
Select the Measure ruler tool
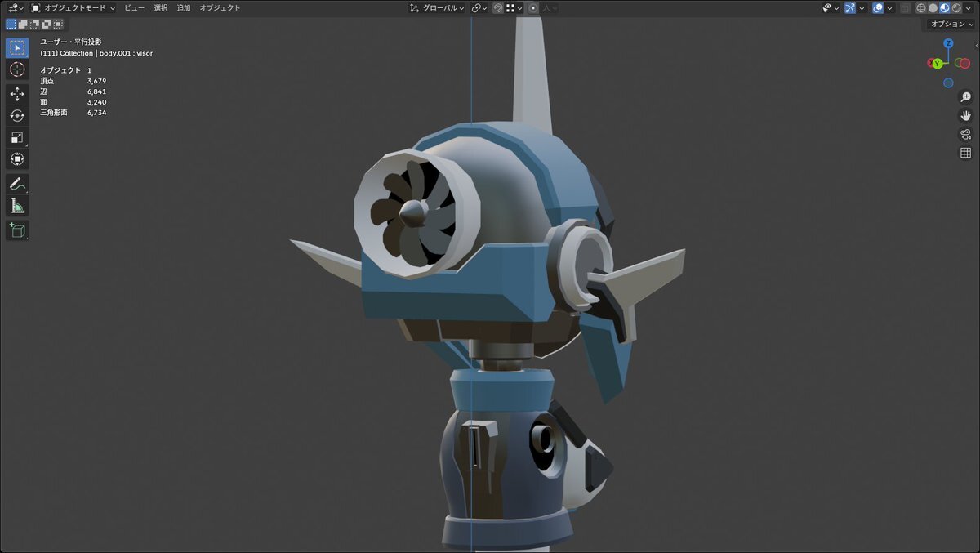(17, 205)
